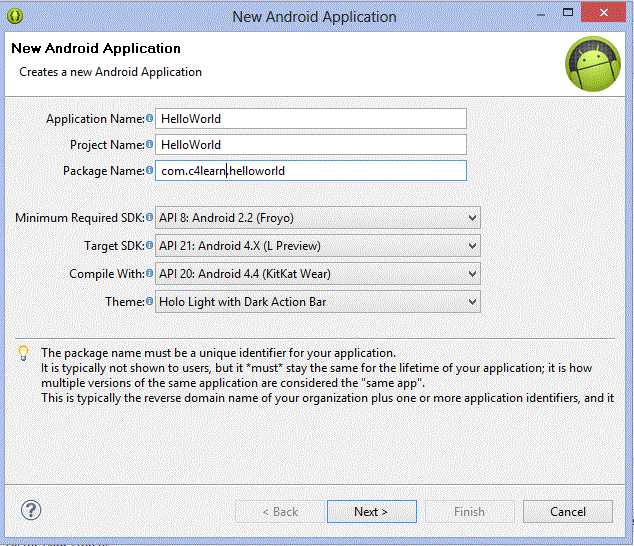
Task: Click the 'Theme:' label
Action: coord(125,302)
